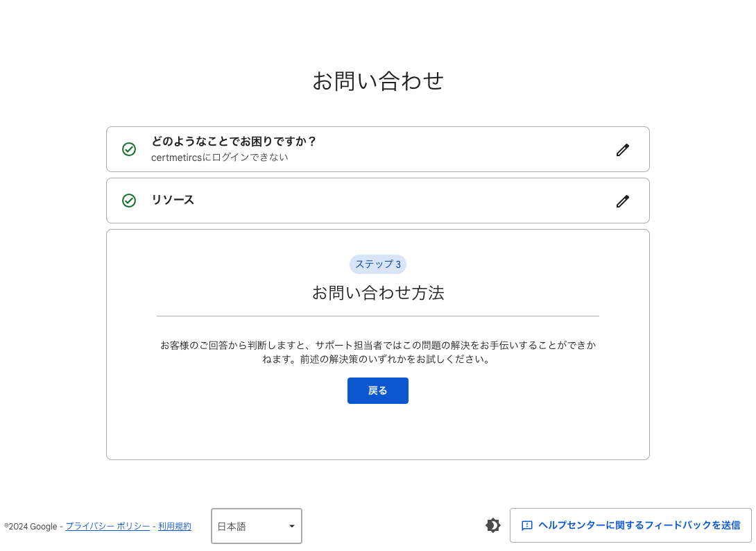
Task: Edit the リソース step with its pencil icon
Action: tap(622, 201)
